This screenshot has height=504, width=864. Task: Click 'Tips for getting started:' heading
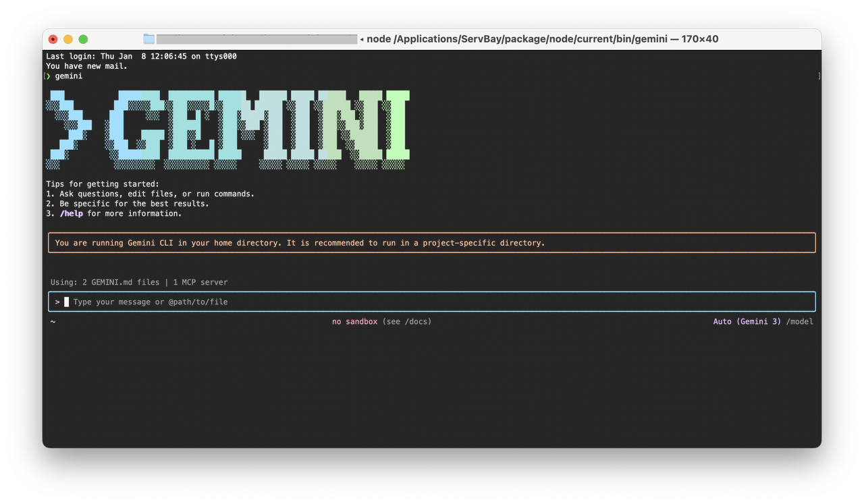click(103, 184)
